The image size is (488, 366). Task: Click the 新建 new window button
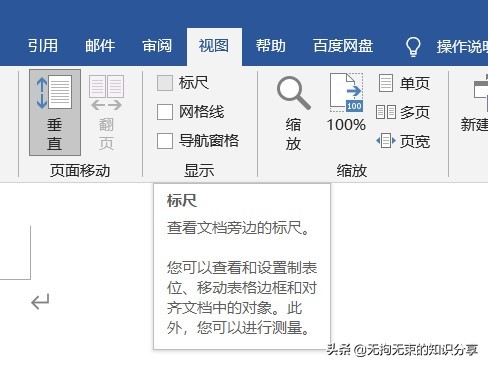coord(475,103)
